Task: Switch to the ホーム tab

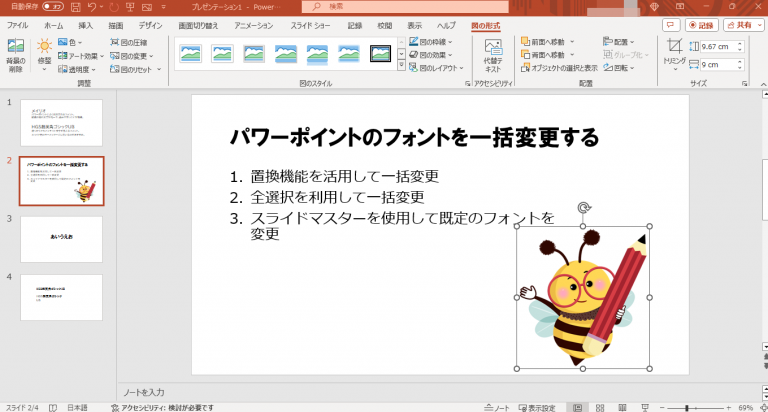Action: click(x=53, y=25)
